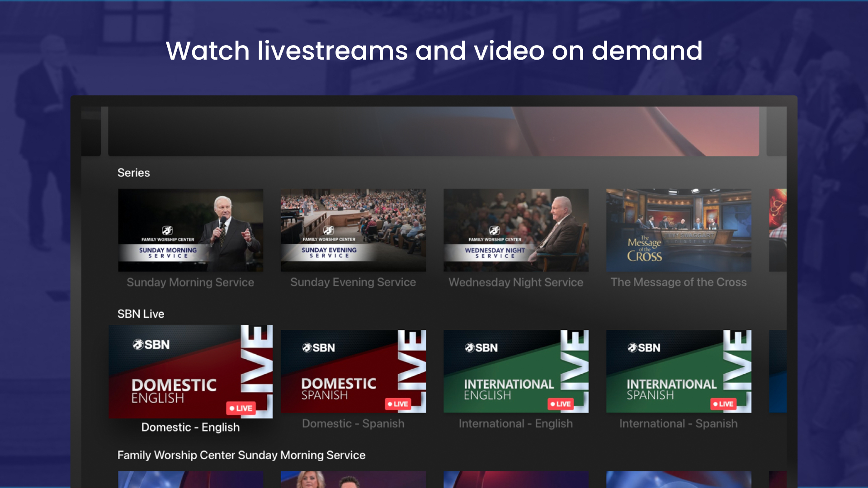Click the Sunday Evening Service title text
The height and width of the screenshot is (488, 868).
353,282
